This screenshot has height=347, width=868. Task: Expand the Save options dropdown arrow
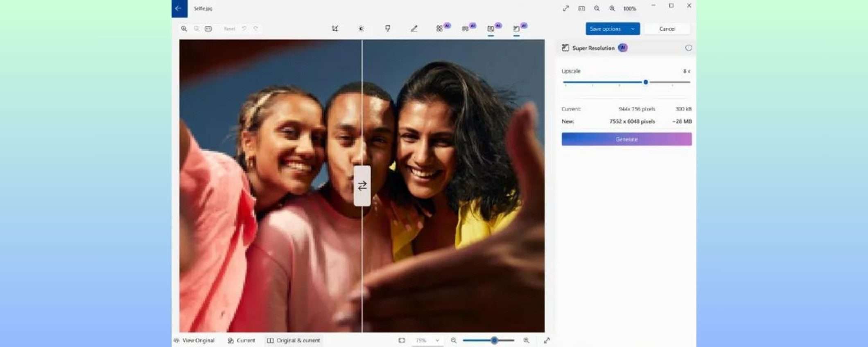(x=633, y=29)
